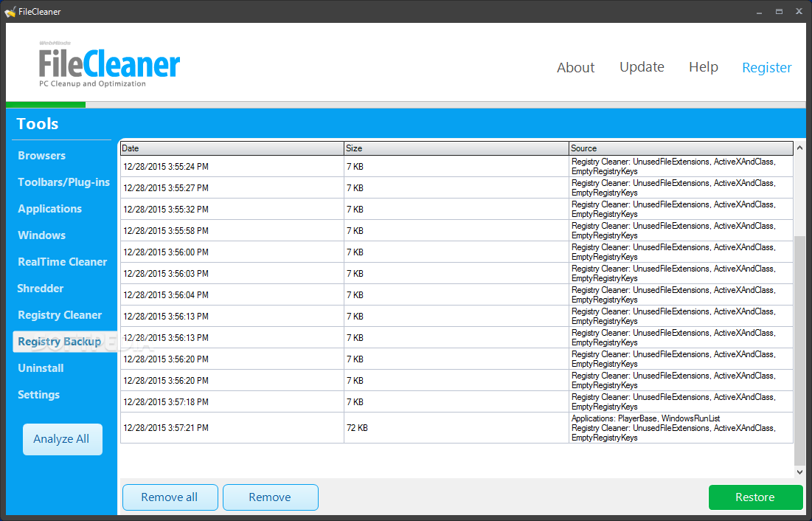Switch to Registry Cleaner
The image size is (812, 521).
click(x=60, y=314)
